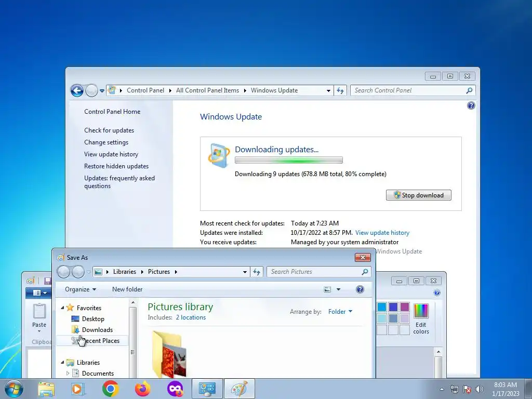Launch Google Chrome from taskbar

click(x=110, y=389)
